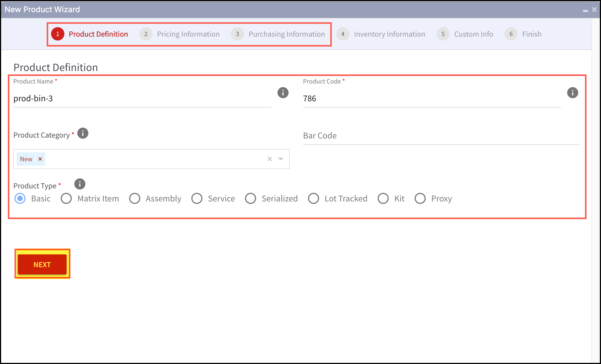
Task: Pick the Serialized product type
Action: click(251, 198)
